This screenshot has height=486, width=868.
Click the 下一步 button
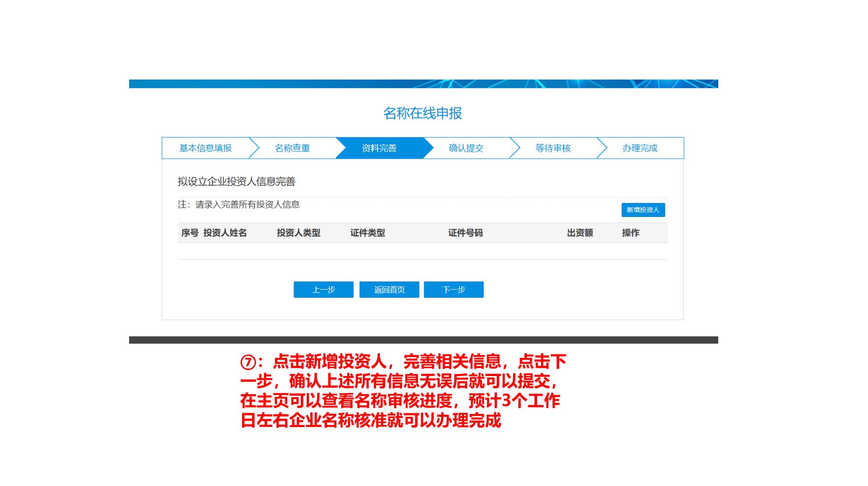pos(454,290)
